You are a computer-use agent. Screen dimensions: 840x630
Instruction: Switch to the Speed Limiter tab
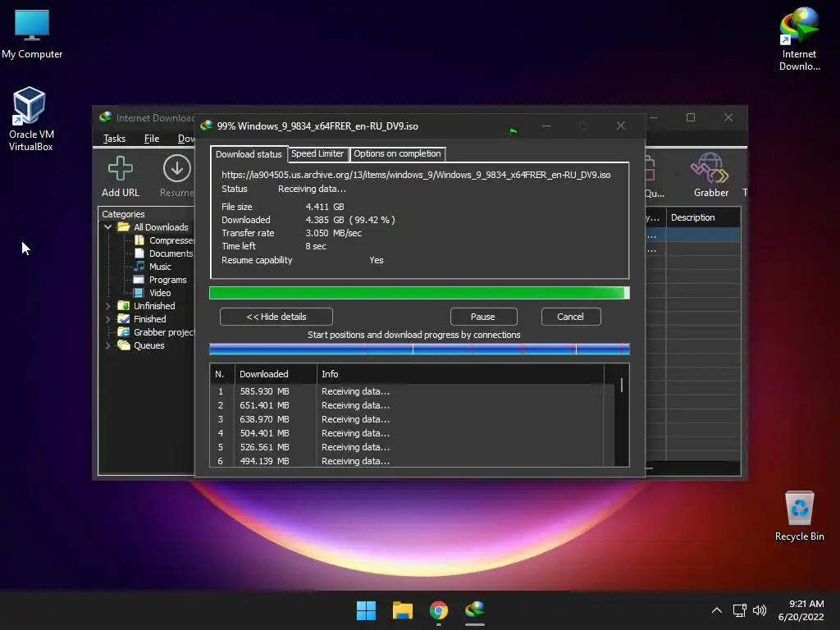317,153
